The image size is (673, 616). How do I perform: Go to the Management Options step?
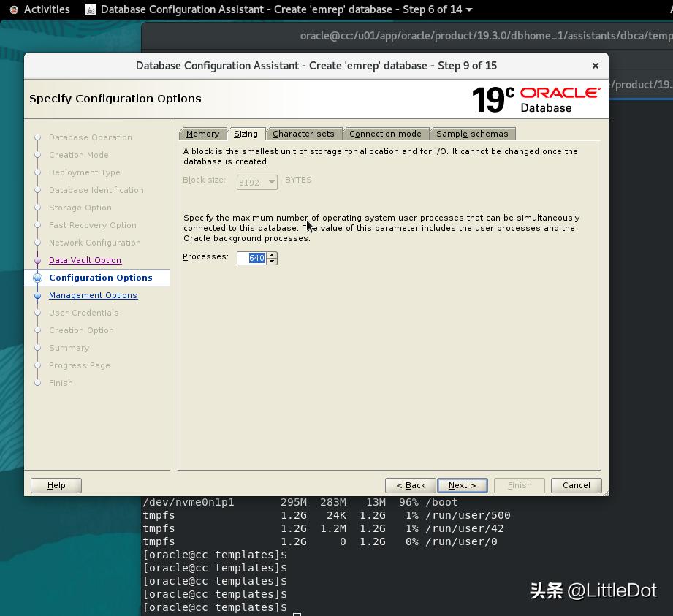(93, 295)
